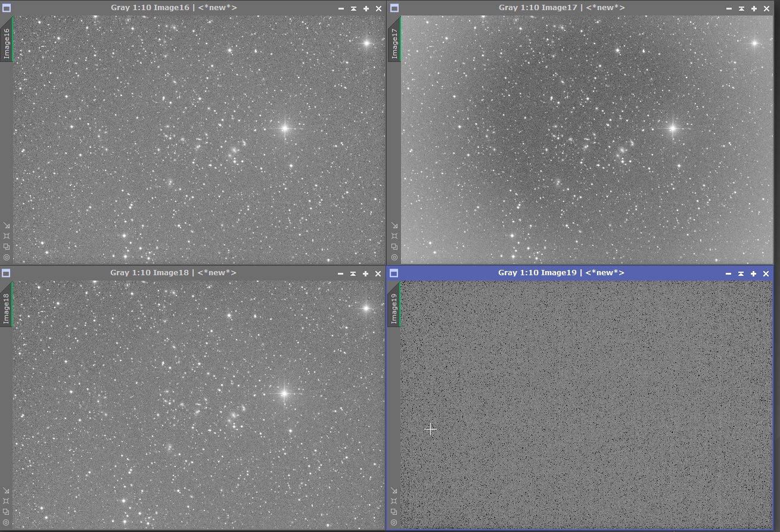Maximize the Image17 window with the plus button
Screen dimensions: 780x532
[x=754, y=8]
